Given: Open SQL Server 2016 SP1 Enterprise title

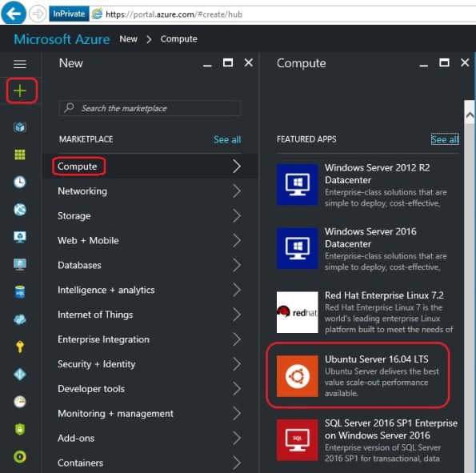Looking at the screenshot, I should point(391,429).
